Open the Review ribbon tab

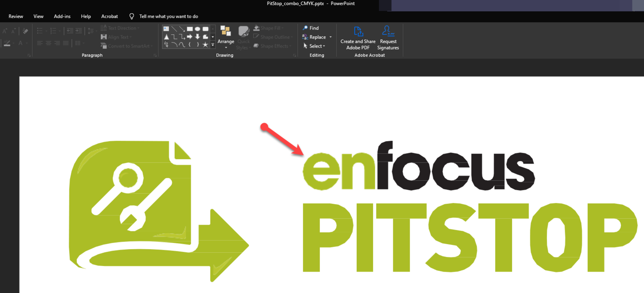16,16
